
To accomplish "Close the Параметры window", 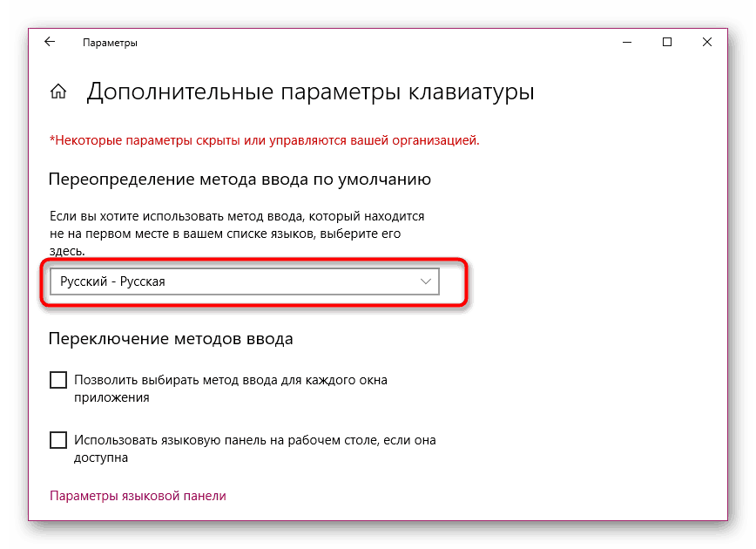I will click(x=707, y=42).
